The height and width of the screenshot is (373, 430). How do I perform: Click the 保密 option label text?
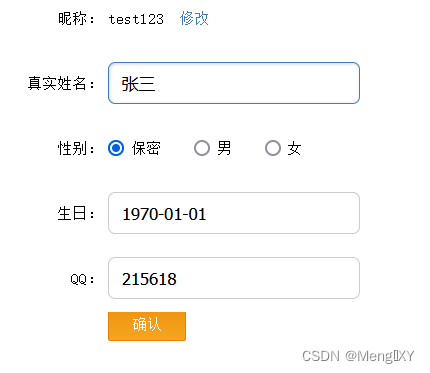click(x=146, y=148)
